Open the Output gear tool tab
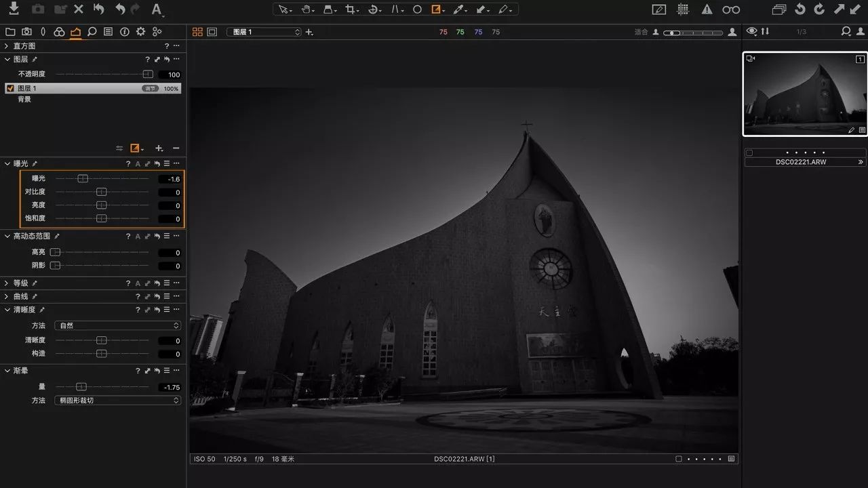Viewport: 868px width, 488px height. click(140, 32)
